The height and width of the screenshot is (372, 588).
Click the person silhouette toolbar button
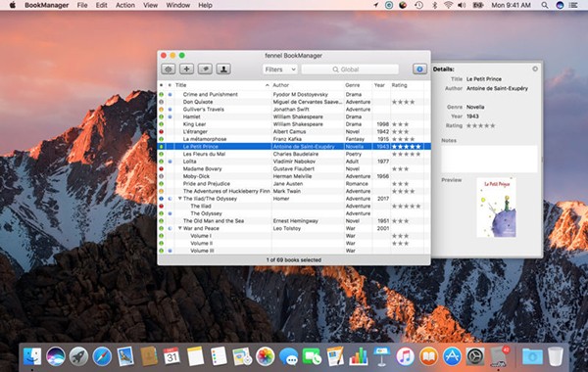click(223, 69)
